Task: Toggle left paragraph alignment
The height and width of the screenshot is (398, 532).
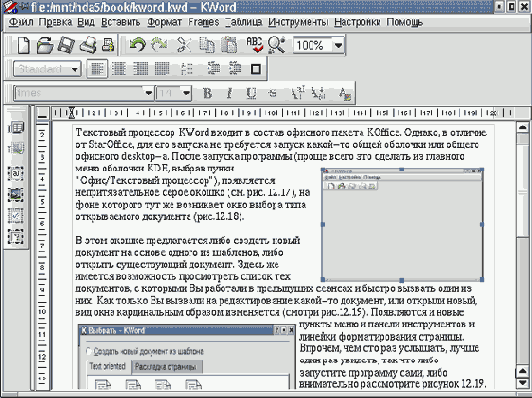Action: (x=97, y=69)
